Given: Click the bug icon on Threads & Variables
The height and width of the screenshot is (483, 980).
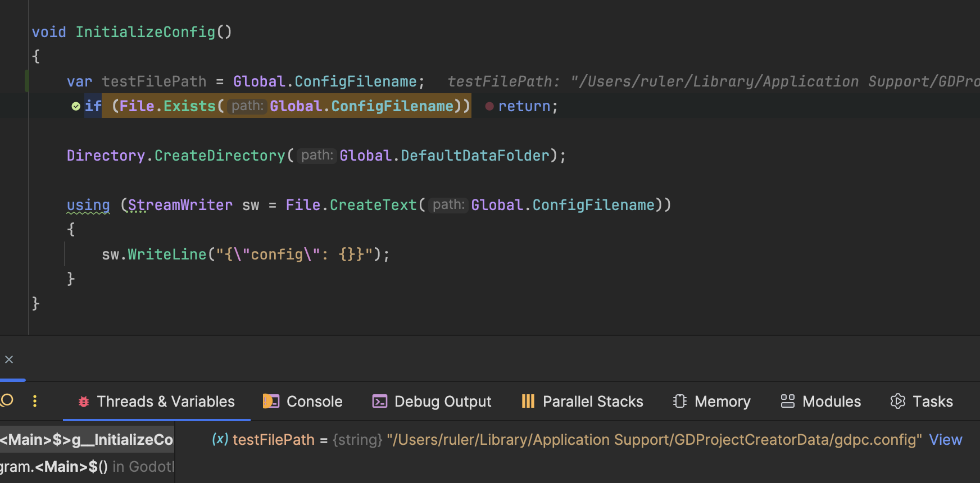Looking at the screenshot, I should (x=84, y=402).
